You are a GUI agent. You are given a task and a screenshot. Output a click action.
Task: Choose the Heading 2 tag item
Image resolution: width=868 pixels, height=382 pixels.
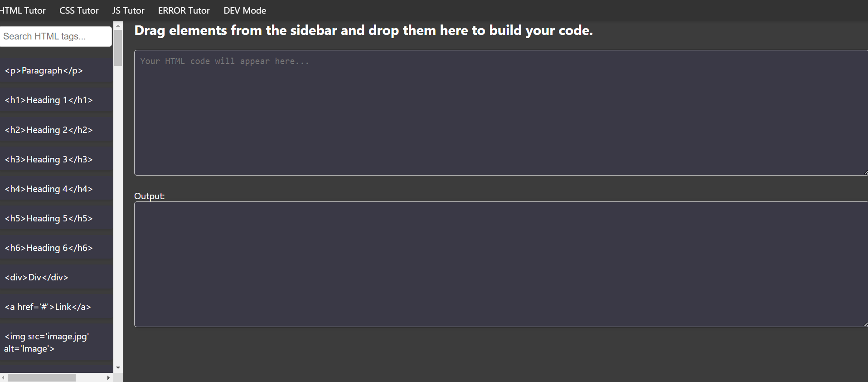point(56,130)
